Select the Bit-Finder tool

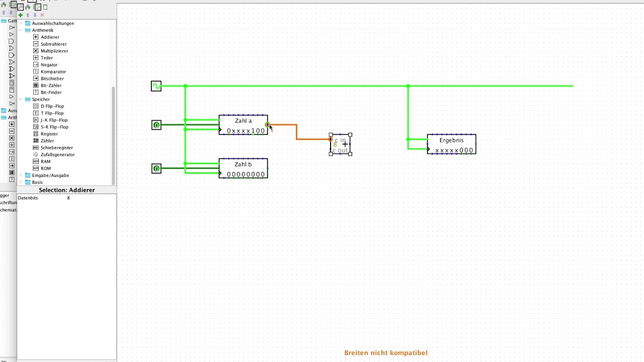coord(47,93)
